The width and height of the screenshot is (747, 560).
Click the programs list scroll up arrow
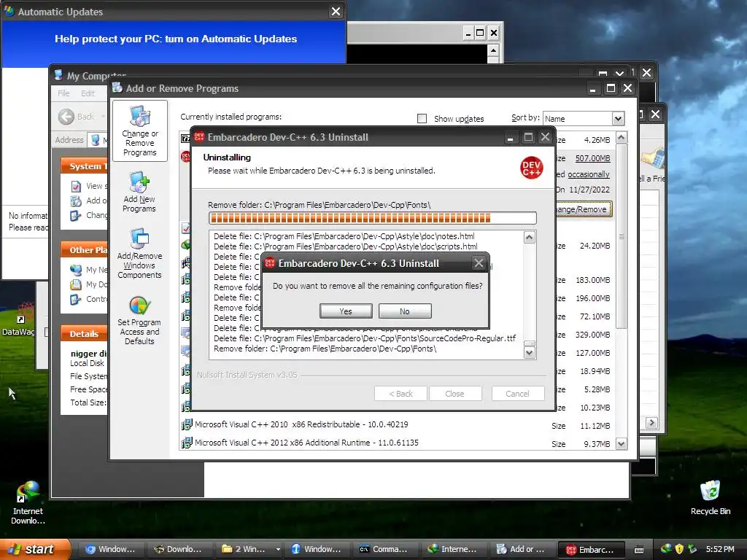[x=622, y=138]
